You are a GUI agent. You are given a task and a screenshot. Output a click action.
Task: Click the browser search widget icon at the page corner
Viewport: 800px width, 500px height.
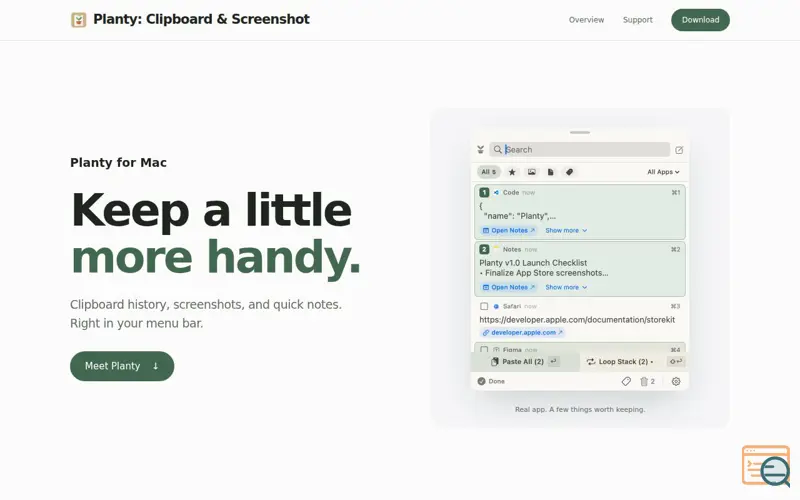766,465
